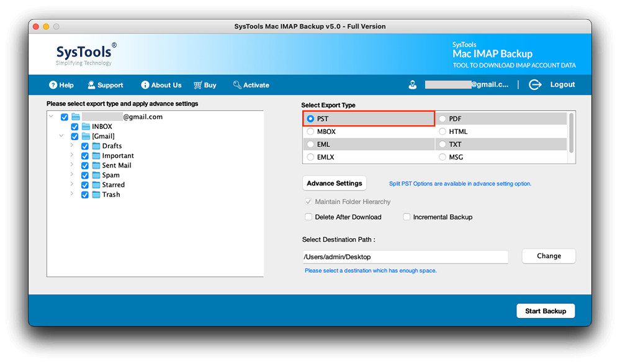
Task: Enable Delete After Download checkbox
Action: pyautogui.click(x=308, y=216)
